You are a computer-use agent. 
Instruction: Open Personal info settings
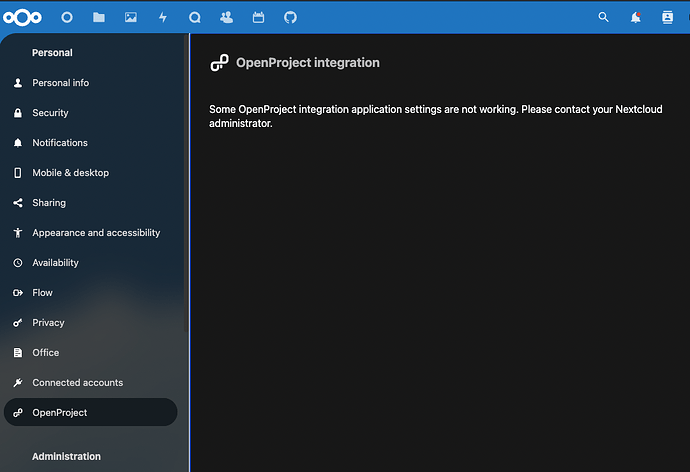[91, 83]
